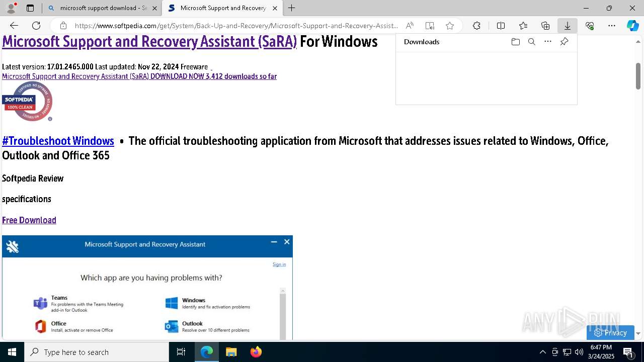This screenshot has height=362, width=644.
Task: Select the Softpedia Review text
Action: tap(33, 178)
